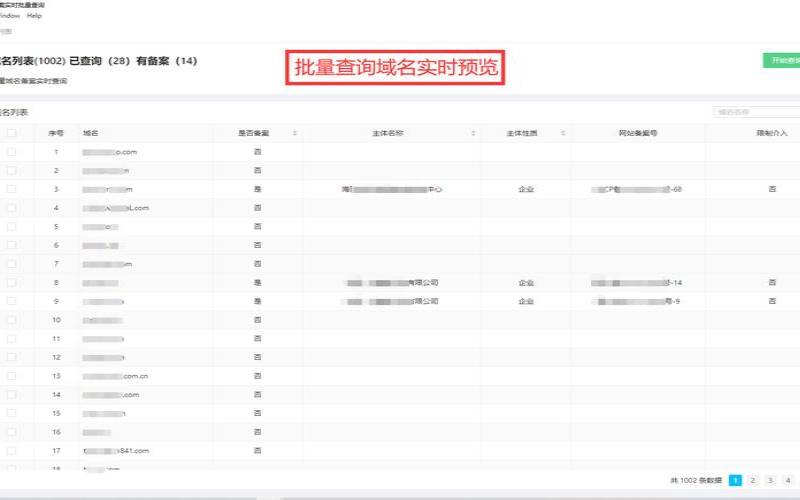Click the 域名 column header
800x500 pixels.
(x=91, y=132)
